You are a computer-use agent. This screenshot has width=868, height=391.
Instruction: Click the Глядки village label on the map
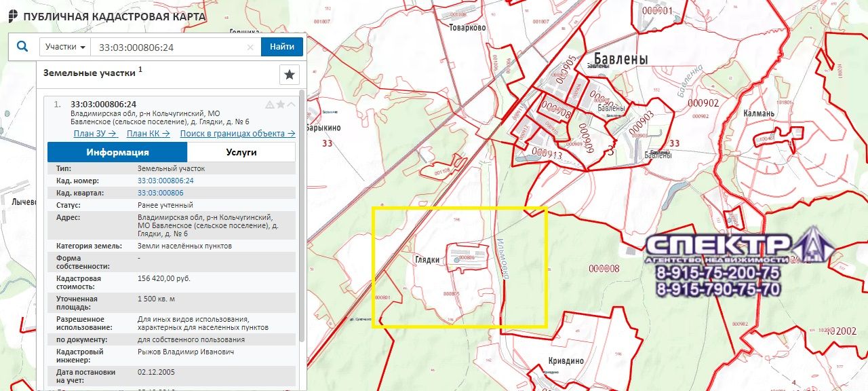click(x=428, y=260)
